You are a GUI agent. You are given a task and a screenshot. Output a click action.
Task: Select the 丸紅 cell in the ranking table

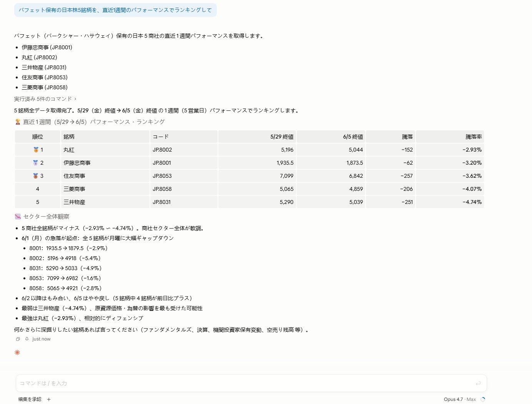[x=105, y=150]
